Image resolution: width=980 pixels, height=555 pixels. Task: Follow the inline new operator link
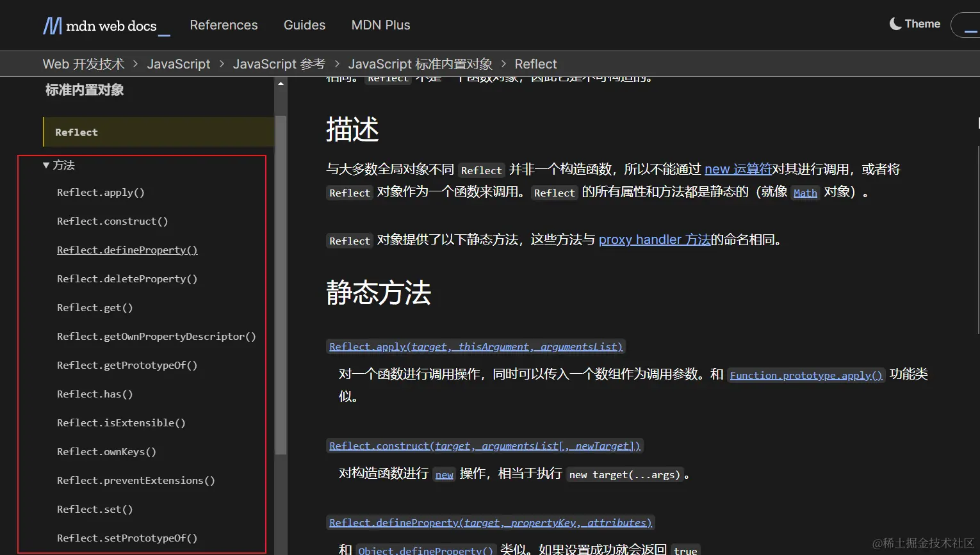[444, 474]
